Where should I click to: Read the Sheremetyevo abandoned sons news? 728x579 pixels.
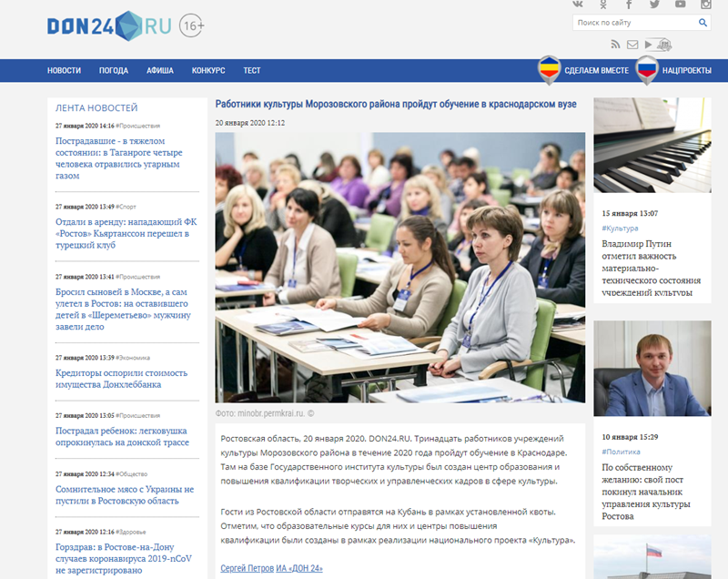(123, 310)
